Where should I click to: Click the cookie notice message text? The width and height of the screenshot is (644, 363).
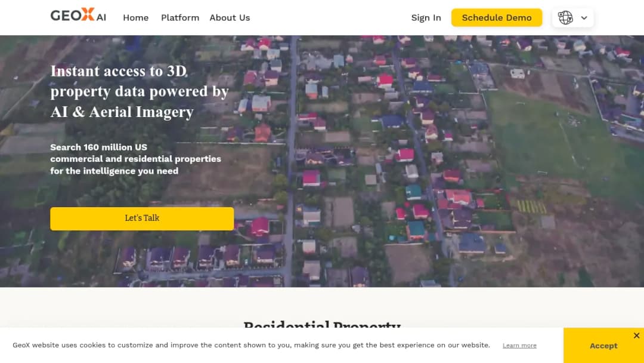[x=252, y=345]
